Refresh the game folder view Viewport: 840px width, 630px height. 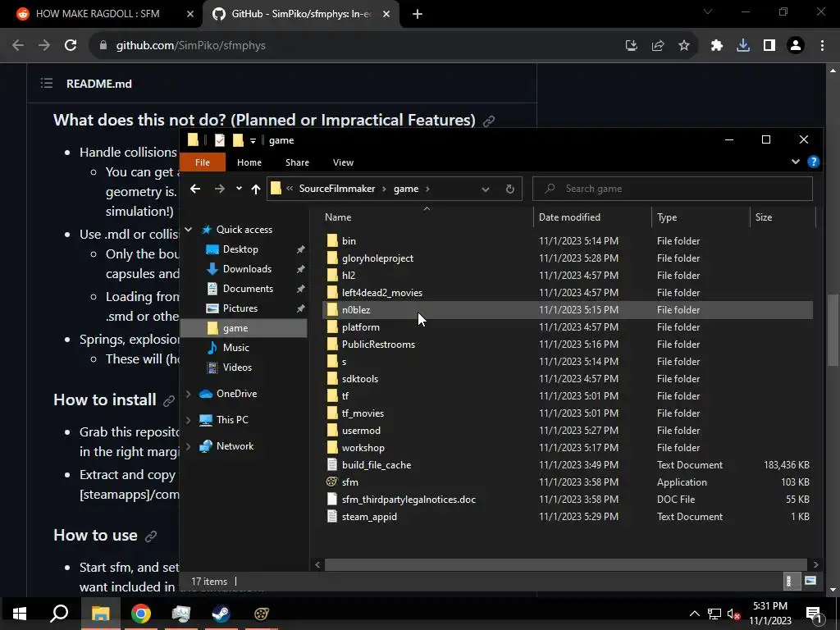pos(510,189)
